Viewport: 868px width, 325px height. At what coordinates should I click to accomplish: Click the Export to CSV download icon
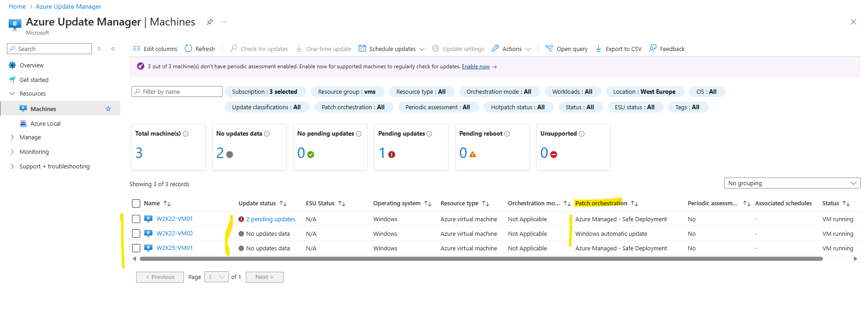(599, 49)
